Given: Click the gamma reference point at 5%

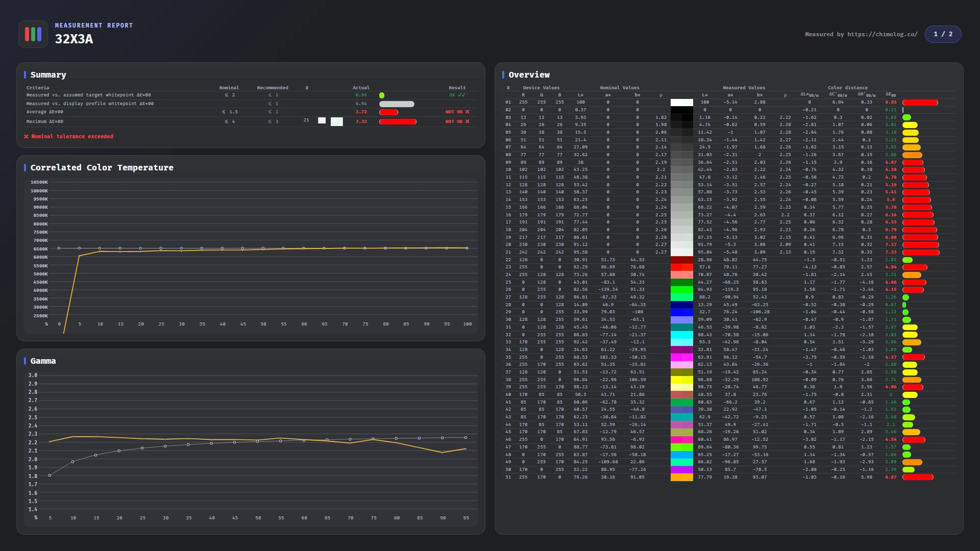Looking at the screenshot, I should click(50, 475).
